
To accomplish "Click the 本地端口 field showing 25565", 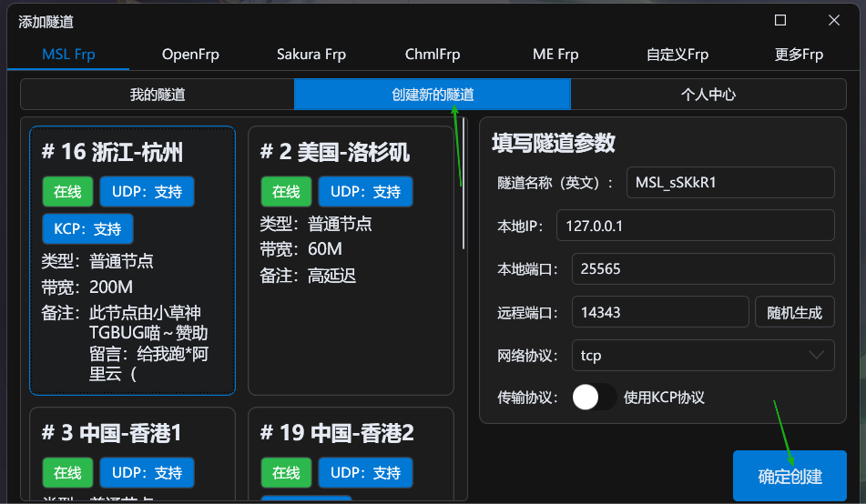I will click(703, 269).
